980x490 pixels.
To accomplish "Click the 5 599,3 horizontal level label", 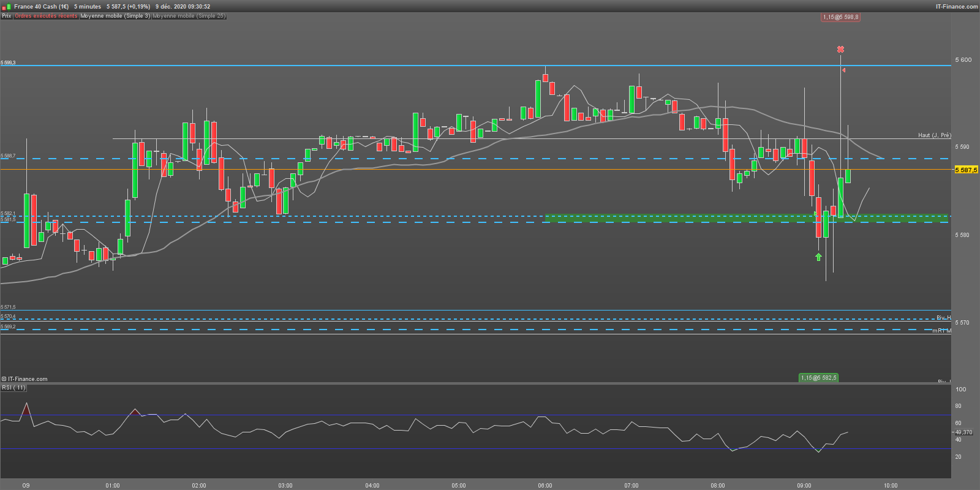I will point(8,62).
